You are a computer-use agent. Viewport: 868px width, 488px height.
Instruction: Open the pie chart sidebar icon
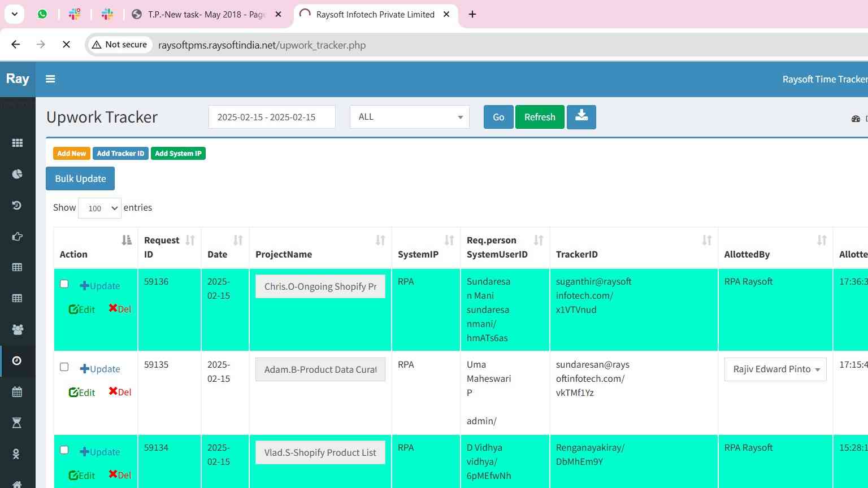[x=18, y=174]
